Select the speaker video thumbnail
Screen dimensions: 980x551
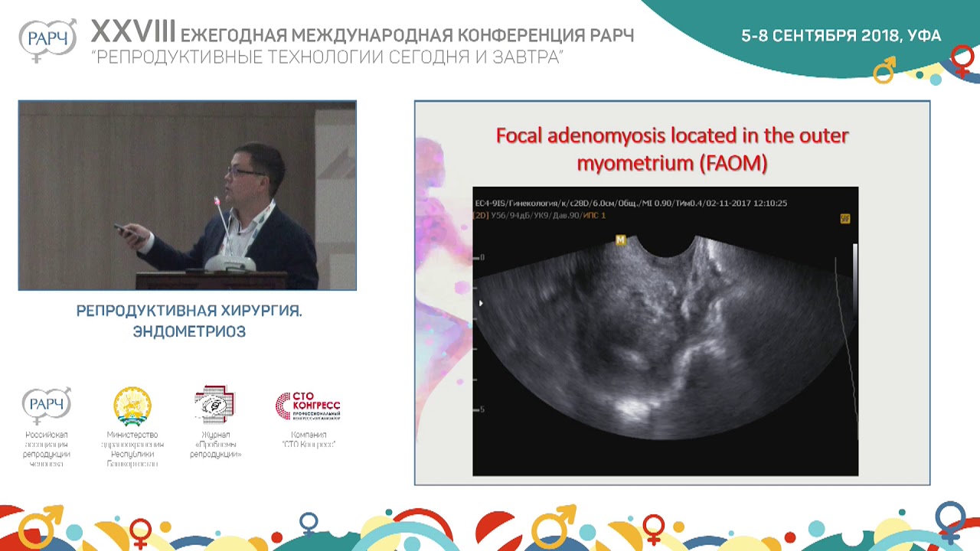coord(188,196)
